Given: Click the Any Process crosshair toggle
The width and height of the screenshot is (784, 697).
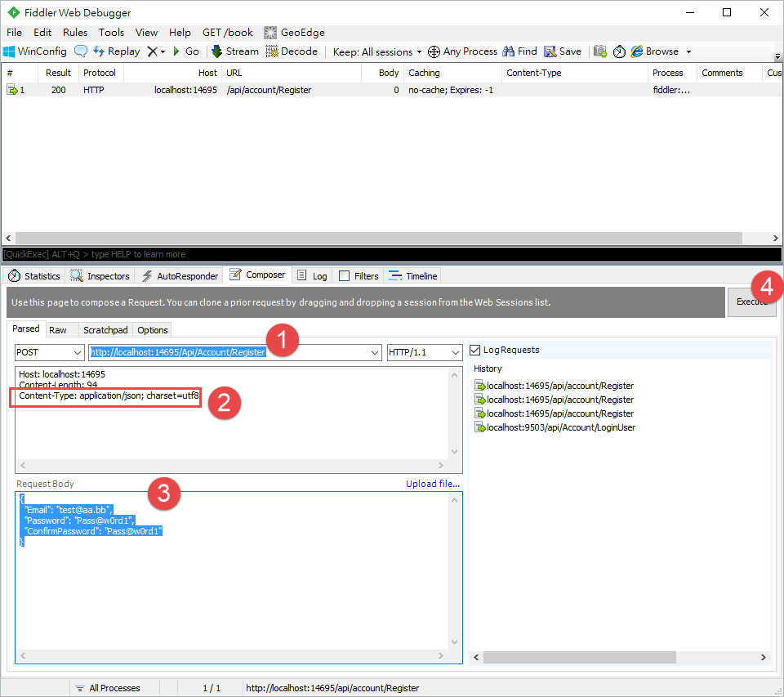Looking at the screenshot, I should coord(434,51).
